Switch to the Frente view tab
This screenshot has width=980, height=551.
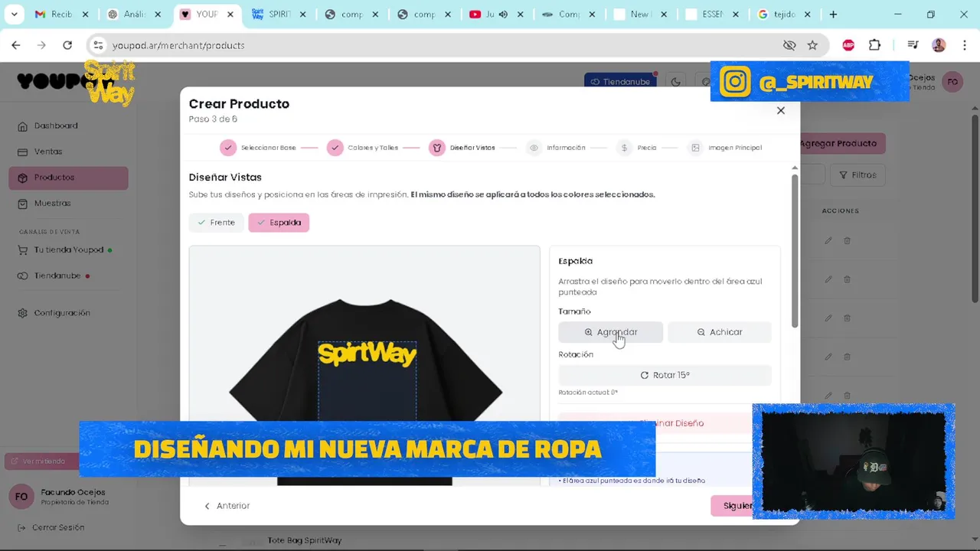tap(216, 223)
